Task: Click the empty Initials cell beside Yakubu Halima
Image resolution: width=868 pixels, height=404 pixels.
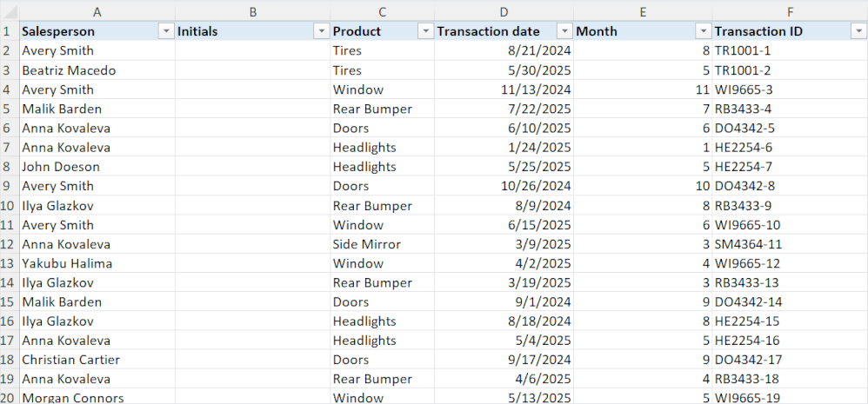Action: (252, 263)
